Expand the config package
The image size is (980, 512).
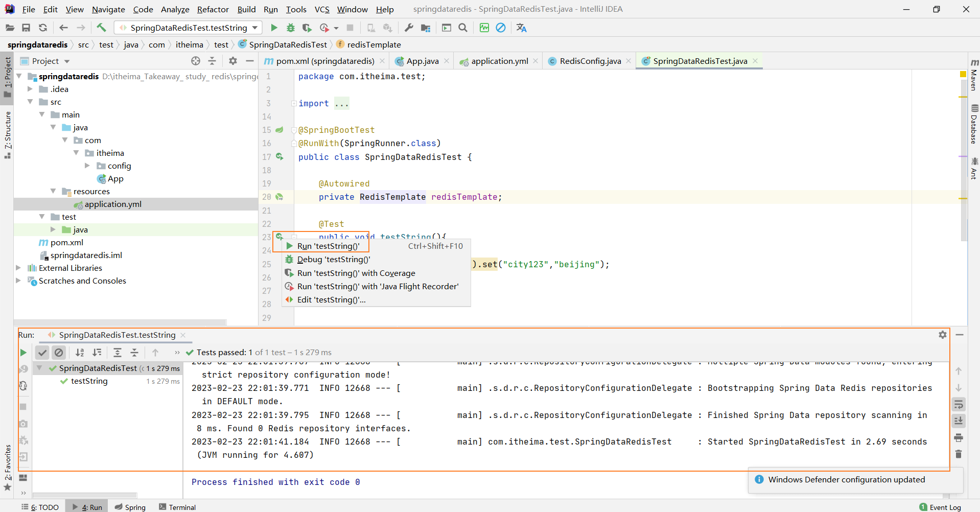(87, 166)
